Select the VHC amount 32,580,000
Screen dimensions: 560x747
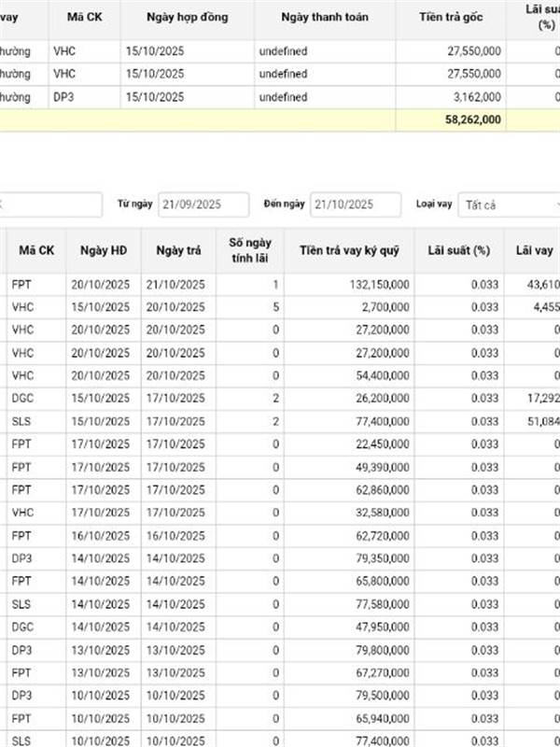(x=383, y=513)
